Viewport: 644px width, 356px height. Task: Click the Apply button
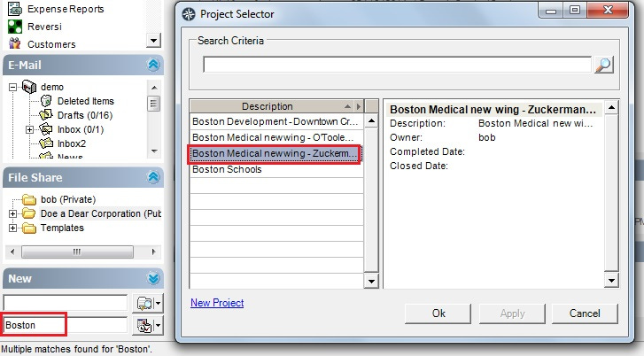[x=512, y=313]
